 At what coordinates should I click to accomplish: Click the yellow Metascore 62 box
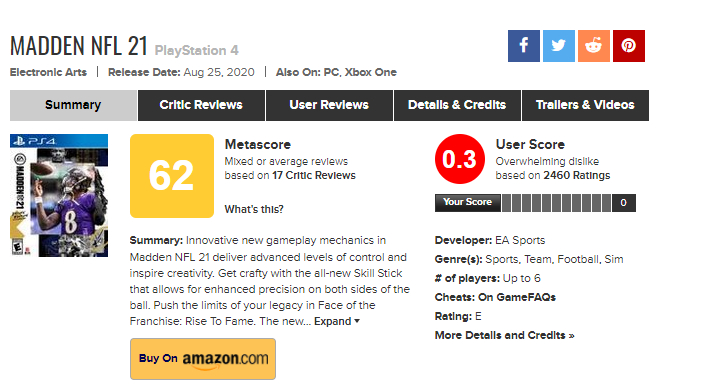172,176
